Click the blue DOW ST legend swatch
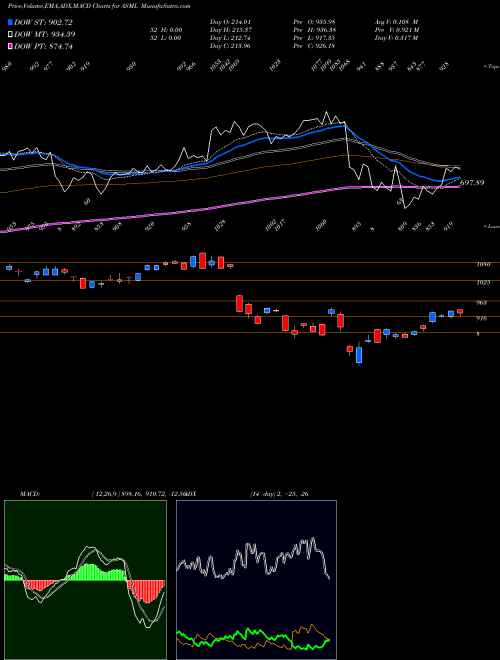Image resolution: width=500 pixels, height=660 pixels. coord(11,22)
